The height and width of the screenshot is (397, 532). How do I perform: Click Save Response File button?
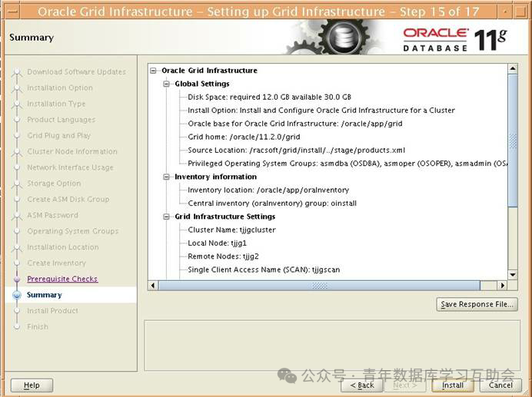tap(477, 304)
